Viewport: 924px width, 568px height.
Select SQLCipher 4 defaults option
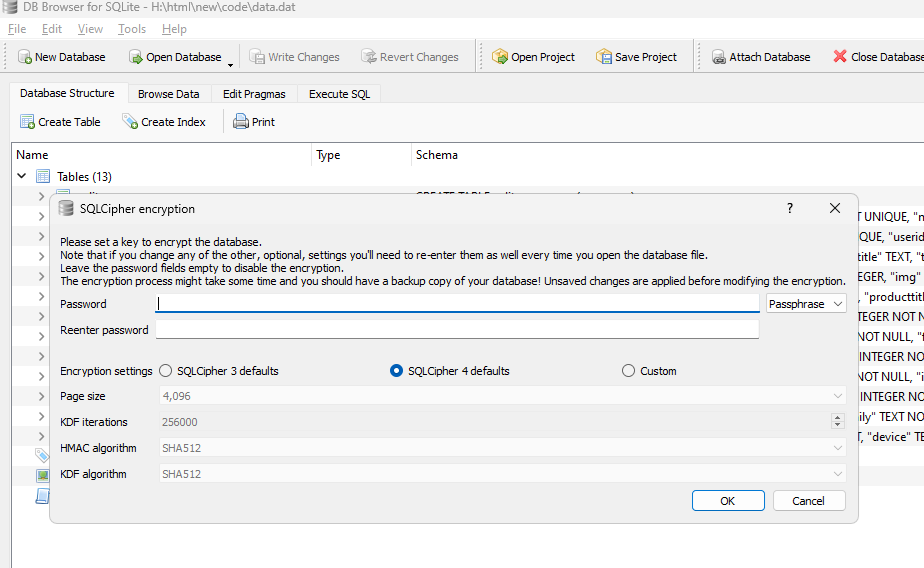tap(397, 371)
